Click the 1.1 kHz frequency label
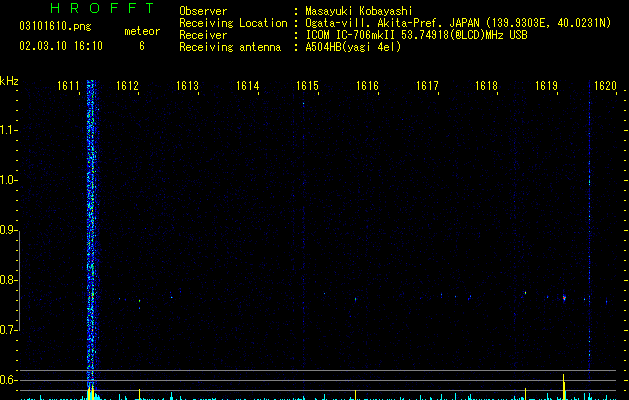The height and width of the screenshot is (400, 629). 8,130
